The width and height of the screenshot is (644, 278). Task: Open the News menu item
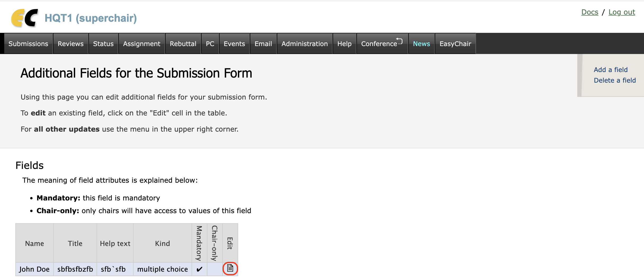point(421,44)
